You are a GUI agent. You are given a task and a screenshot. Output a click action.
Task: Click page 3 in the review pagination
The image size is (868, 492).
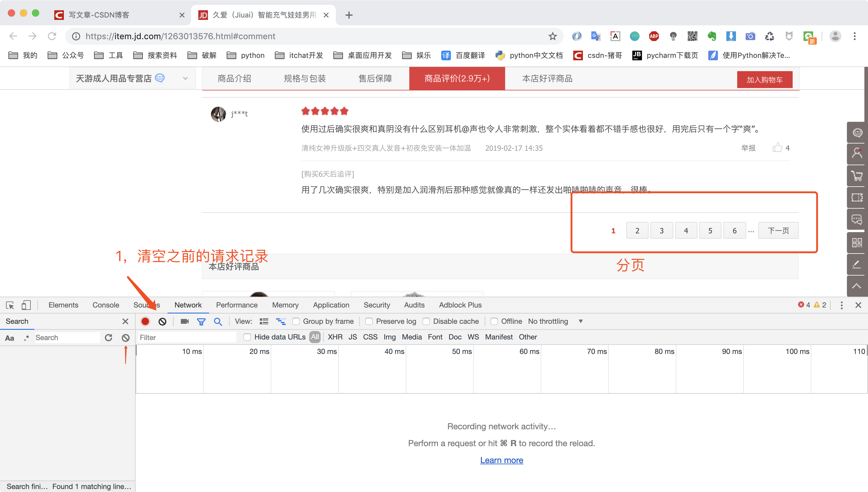(x=661, y=230)
